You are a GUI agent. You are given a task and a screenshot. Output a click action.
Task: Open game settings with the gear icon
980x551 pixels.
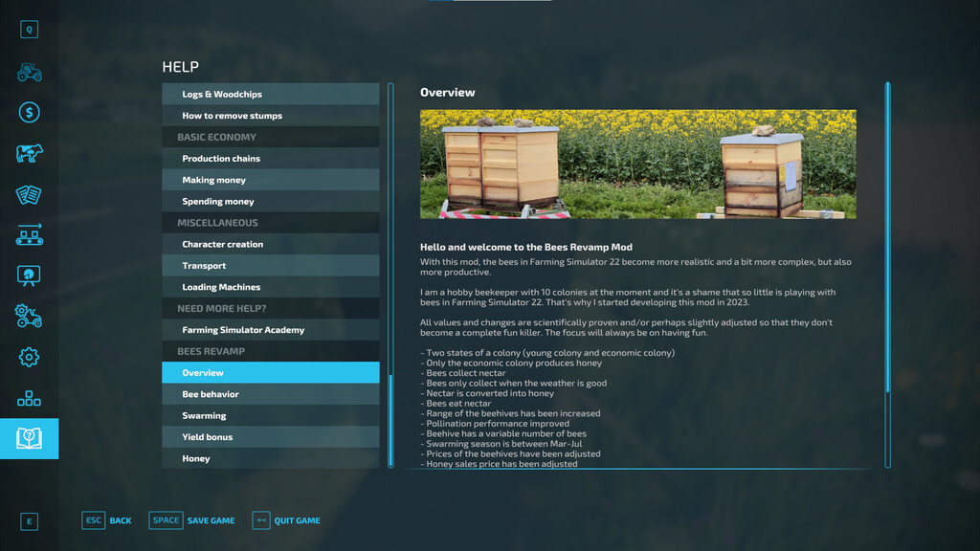tap(29, 356)
